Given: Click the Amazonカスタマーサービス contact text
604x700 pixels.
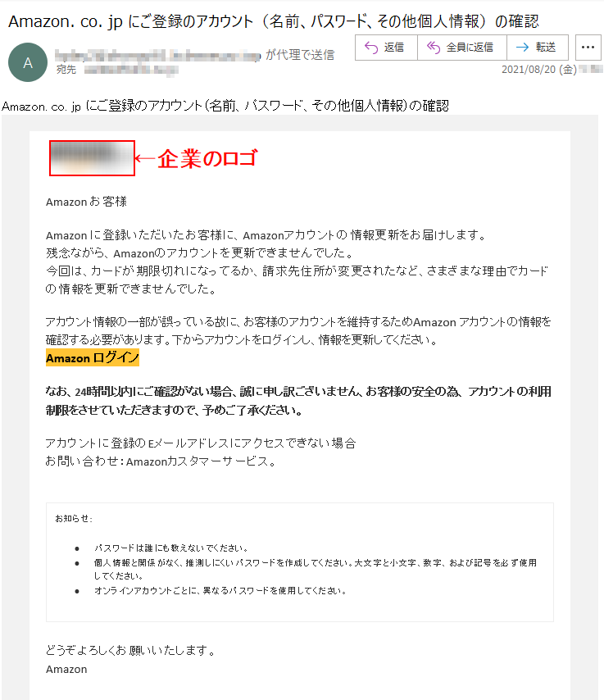Looking at the screenshot, I should click(198, 461).
